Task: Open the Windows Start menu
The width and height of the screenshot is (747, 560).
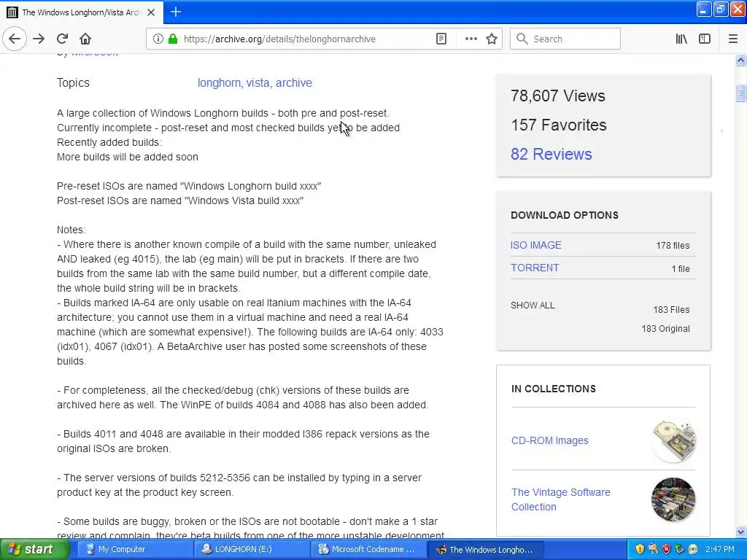Action: coord(35,549)
